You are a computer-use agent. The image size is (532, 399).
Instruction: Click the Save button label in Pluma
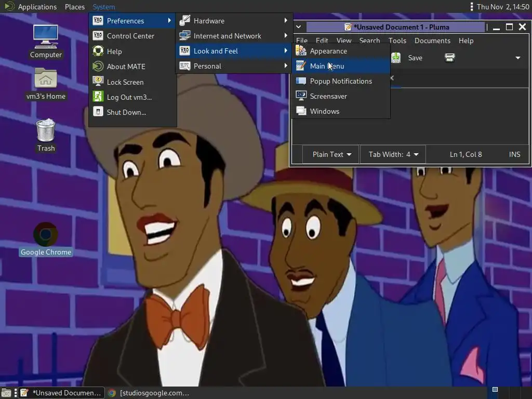(x=415, y=58)
